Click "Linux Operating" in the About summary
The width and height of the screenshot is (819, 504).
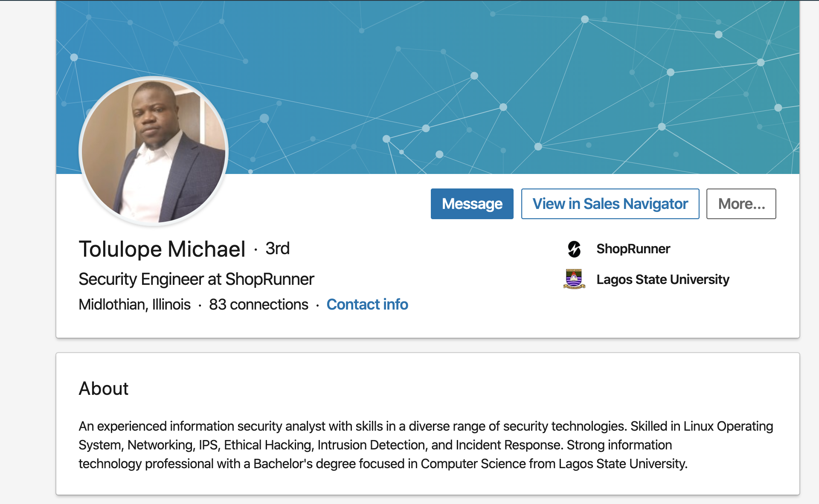point(728,426)
